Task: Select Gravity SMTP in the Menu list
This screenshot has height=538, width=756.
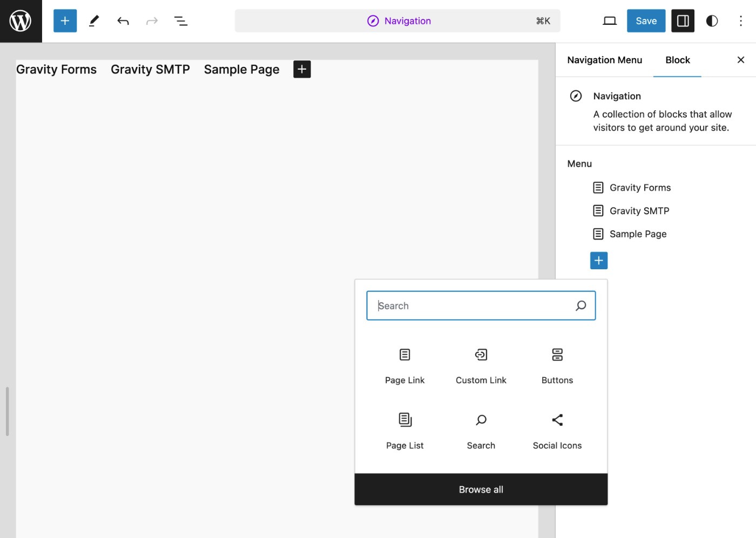Action: (x=639, y=211)
